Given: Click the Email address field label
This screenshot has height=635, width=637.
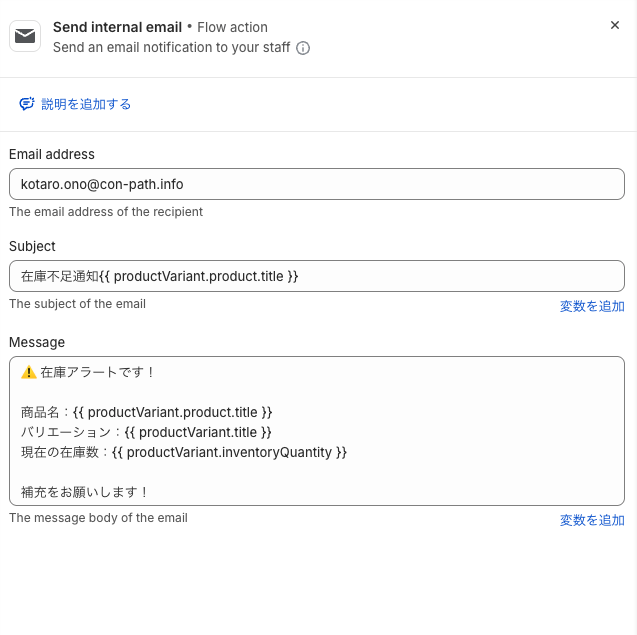Looking at the screenshot, I should click(x=52, y=154).
